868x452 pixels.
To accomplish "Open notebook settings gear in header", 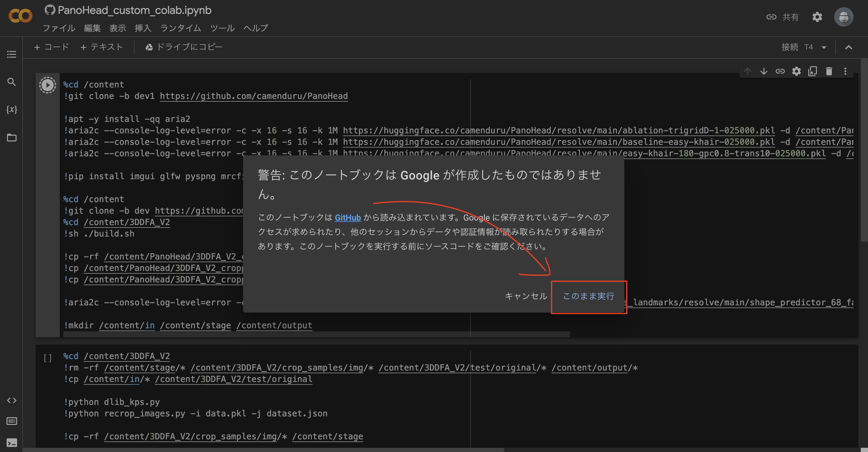I will 817,17.
